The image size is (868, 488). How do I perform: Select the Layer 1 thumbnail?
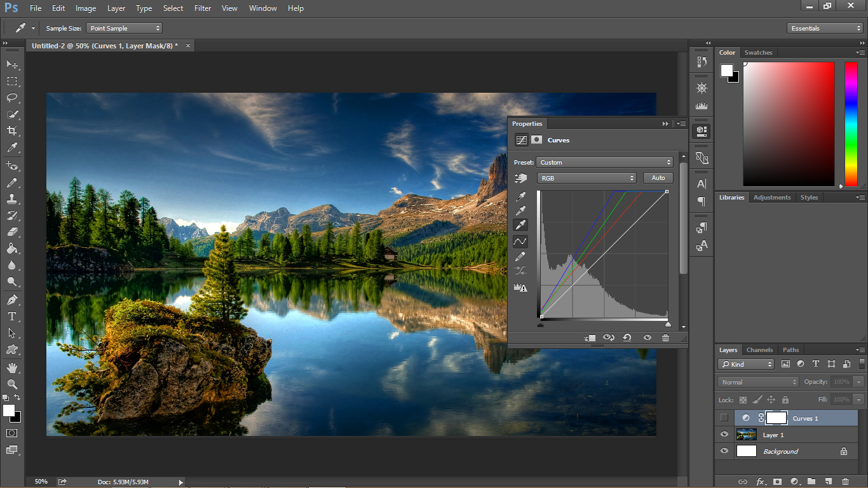(x=746, y=435)
